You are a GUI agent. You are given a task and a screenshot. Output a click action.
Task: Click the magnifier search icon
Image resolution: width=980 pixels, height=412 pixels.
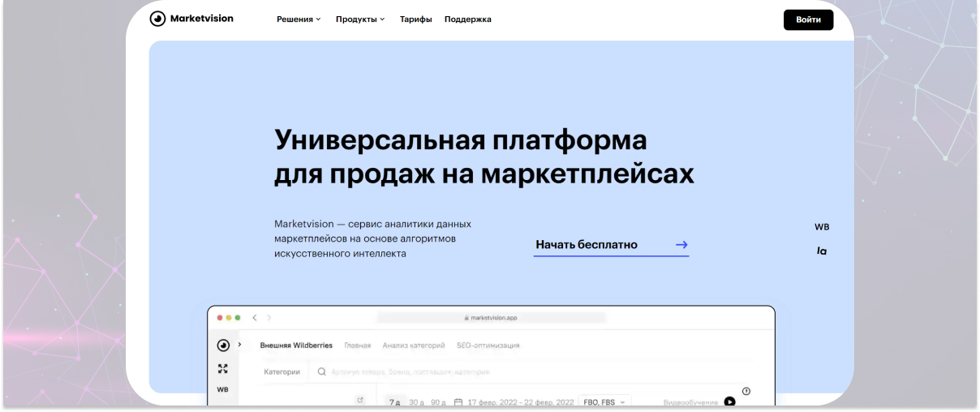pyautogui.click(x=321, y=372)
